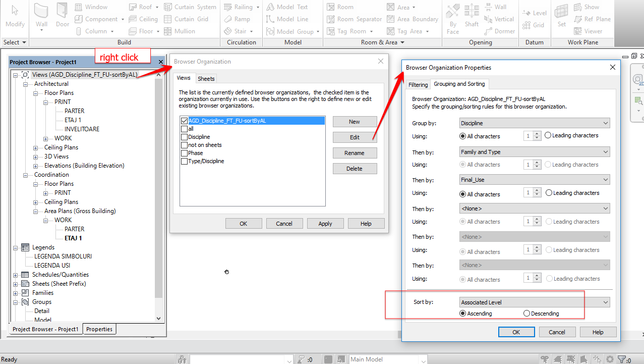
Task: Uncheck the Discipline browser organization
Action: [185, 137]
